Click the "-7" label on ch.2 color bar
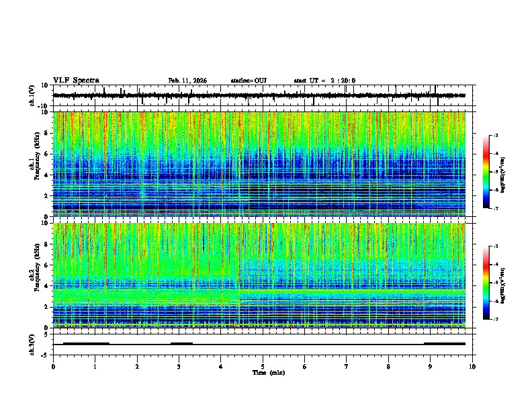The width and height of the screenshot is (532, 411). pos(496,320)
